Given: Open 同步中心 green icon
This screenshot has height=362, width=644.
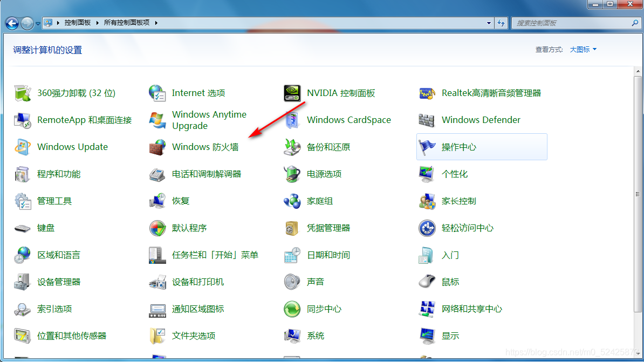Looking at the screenshot, I should coord(292,309).
